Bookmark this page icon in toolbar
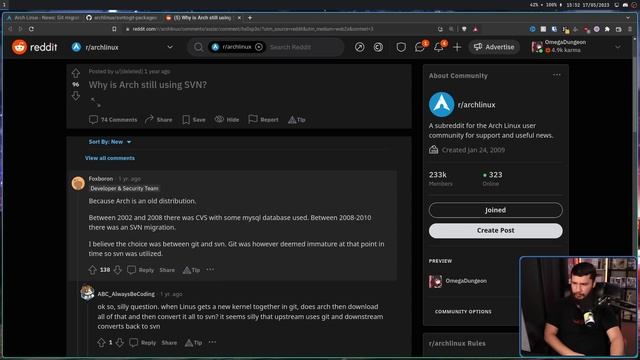The width and height of the screenshot is (640, 360). (x=114, y=29)
